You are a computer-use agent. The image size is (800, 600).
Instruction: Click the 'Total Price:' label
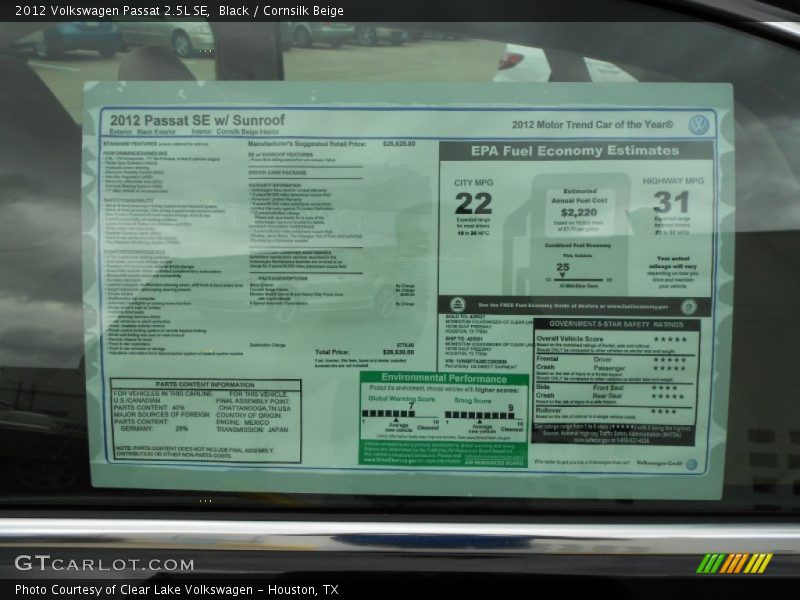click(x=332, y=352)
